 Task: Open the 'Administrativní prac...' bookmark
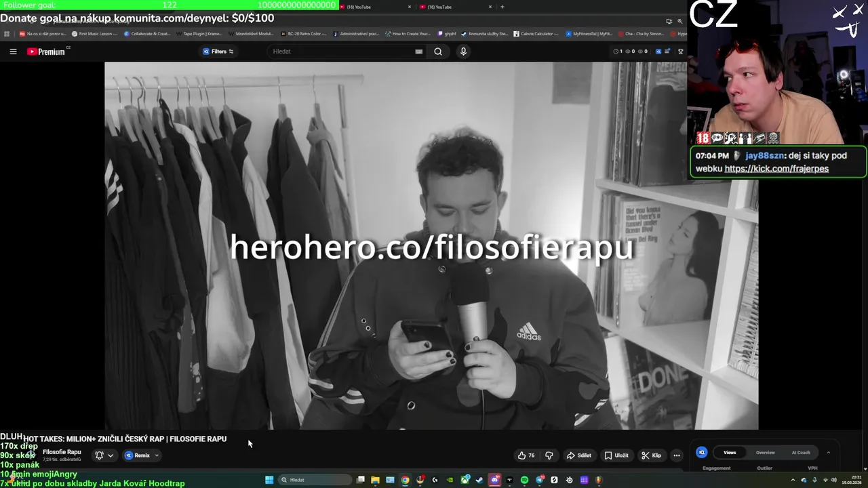[x=355, y=33]
